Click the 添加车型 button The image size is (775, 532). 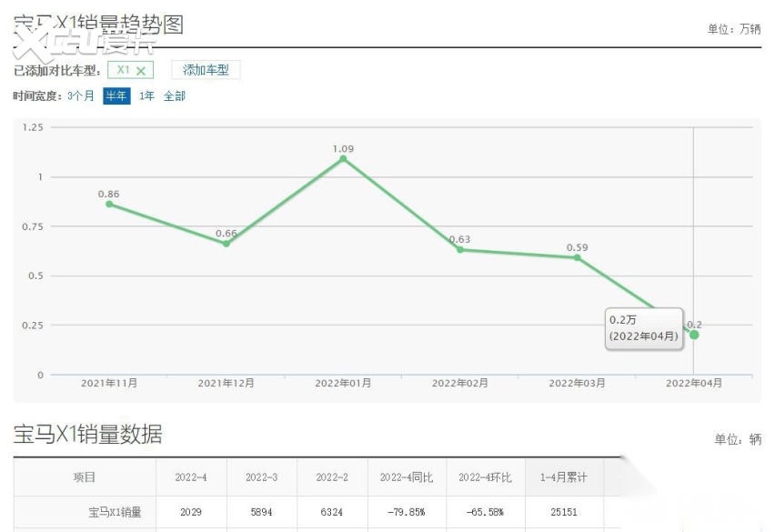206,70
